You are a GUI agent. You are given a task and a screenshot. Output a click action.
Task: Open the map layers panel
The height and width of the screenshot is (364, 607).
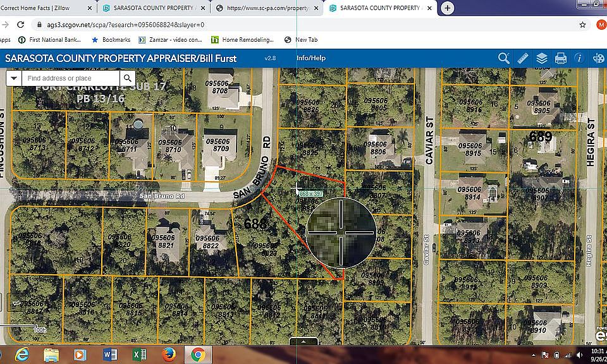click(541, 58)
